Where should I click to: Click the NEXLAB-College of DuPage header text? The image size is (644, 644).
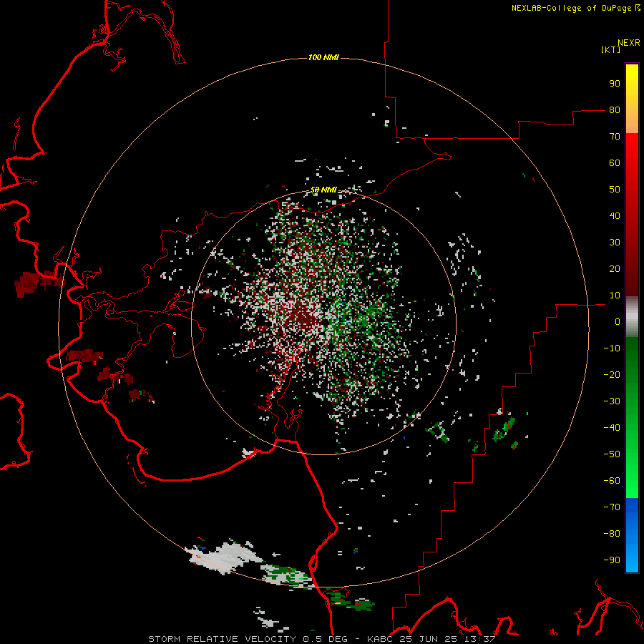575,8
